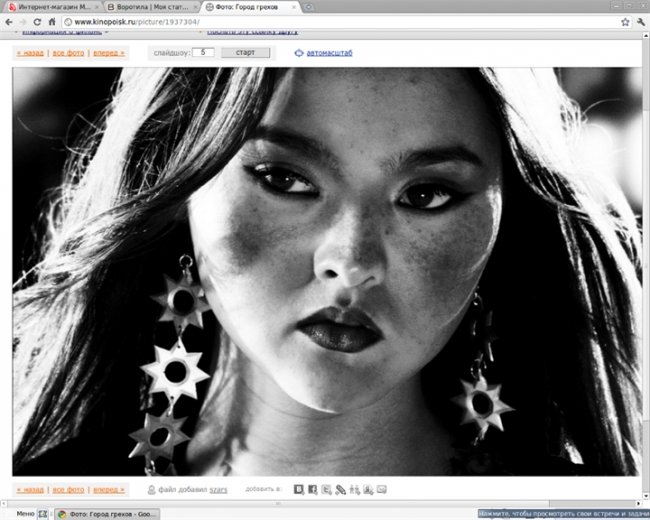Bookmark the page with the star icon
This screenshot has height=520, width=650.
click(624, 21)
